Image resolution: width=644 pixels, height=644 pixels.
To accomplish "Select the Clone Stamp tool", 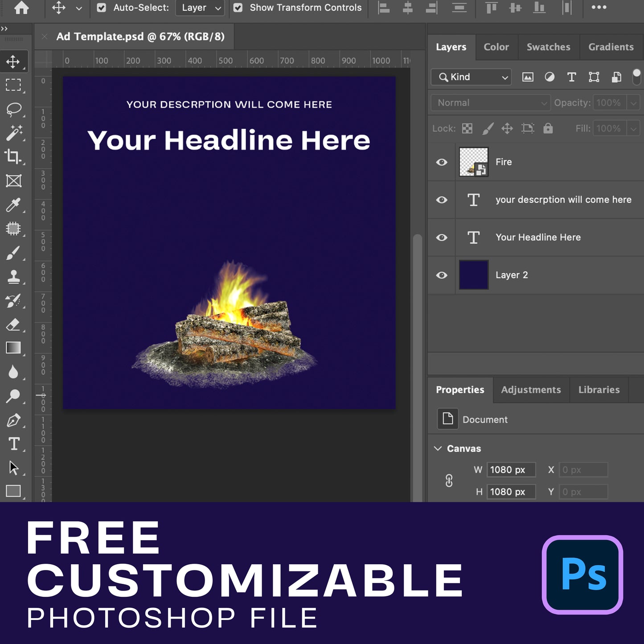I will pos(13,277).
